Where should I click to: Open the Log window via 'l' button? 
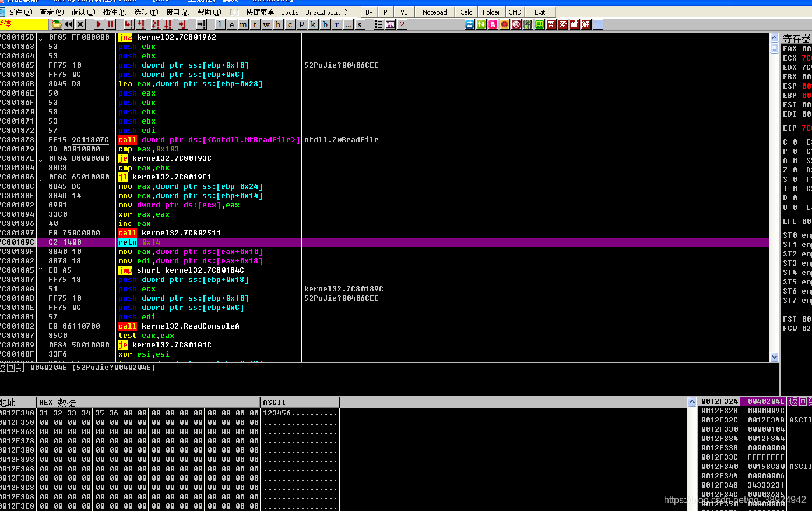coord(220,24)
